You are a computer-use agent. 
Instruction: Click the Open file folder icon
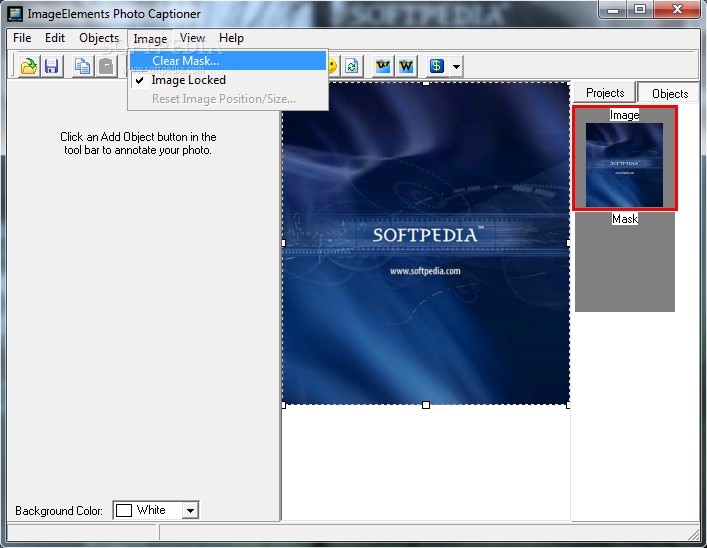(x=29, y=66)
